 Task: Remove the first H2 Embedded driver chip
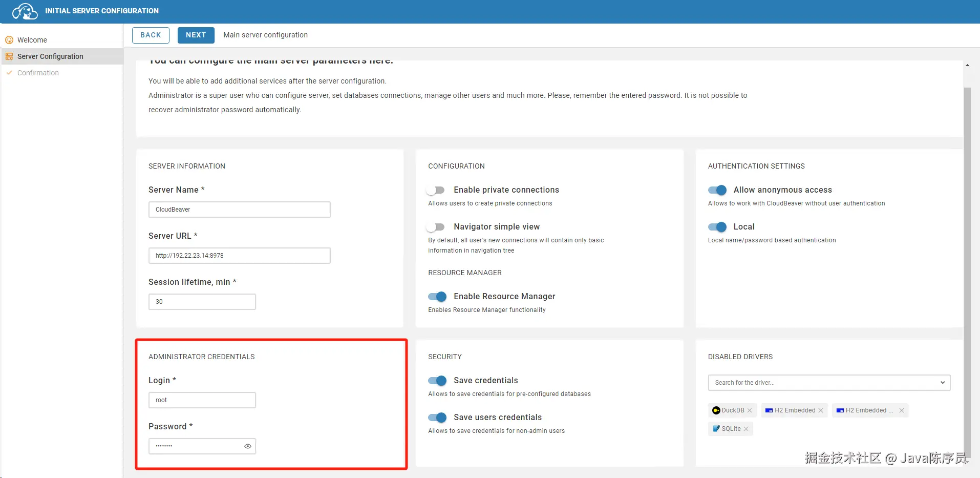click(821, 410)
